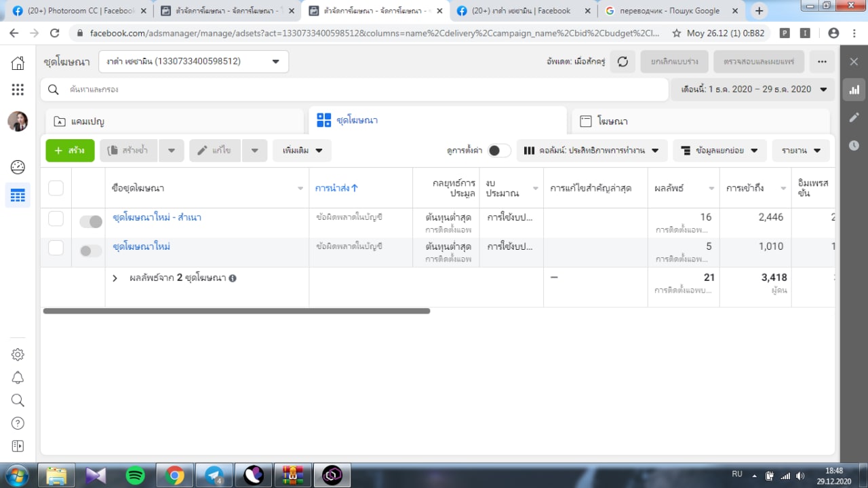Click the browser back arrow
The image size is (868, 488).
(x=14, y=33)
